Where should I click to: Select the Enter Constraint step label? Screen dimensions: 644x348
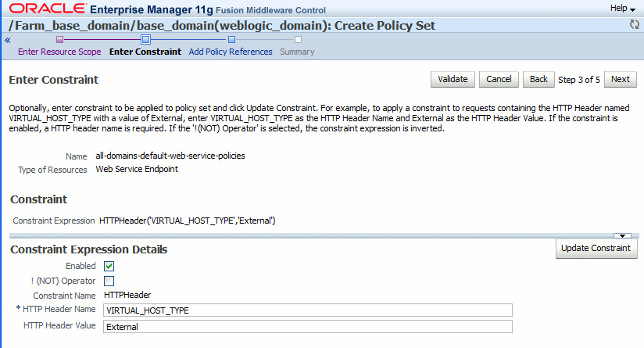[145, 52]
